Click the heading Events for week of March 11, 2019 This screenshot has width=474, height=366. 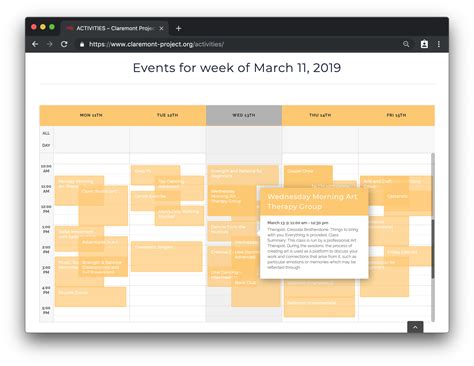(x=237, y=68)
